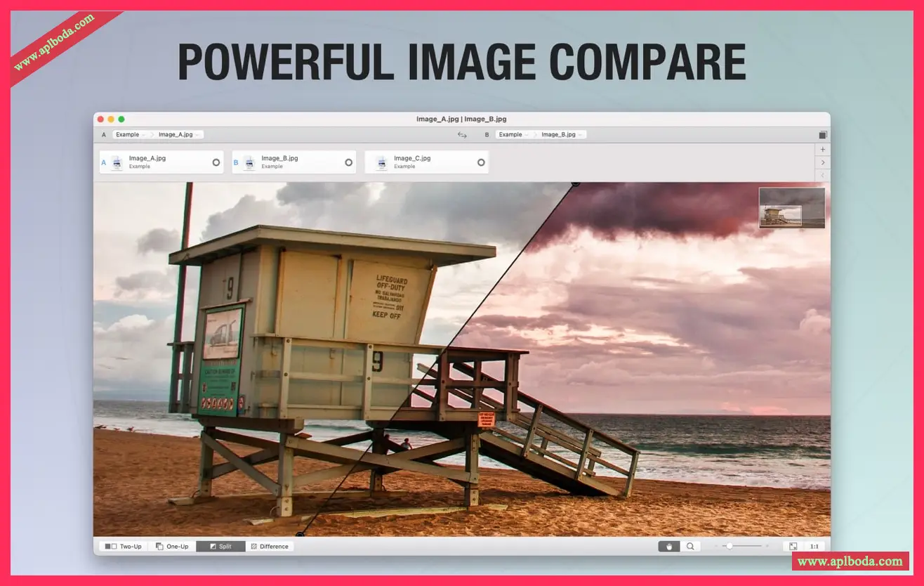Toggle the panel icon at the path bar's right end

(x=823, y=135)
